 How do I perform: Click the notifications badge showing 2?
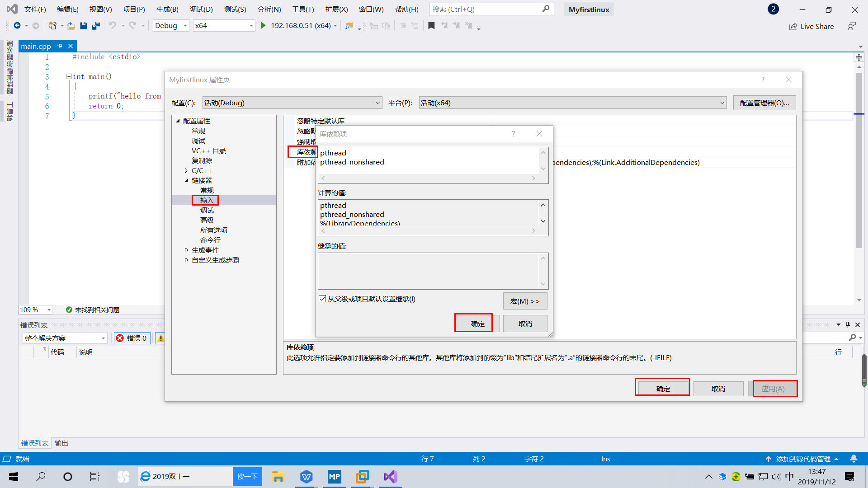[x=773, y=9]
